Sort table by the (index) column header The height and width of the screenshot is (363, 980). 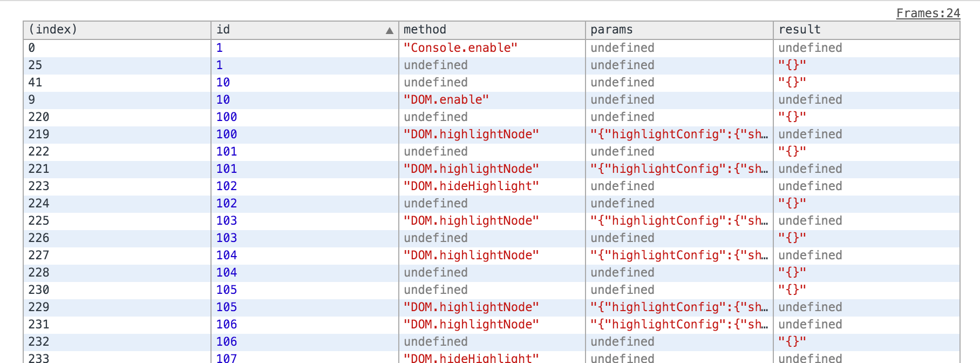coord(53,30)
